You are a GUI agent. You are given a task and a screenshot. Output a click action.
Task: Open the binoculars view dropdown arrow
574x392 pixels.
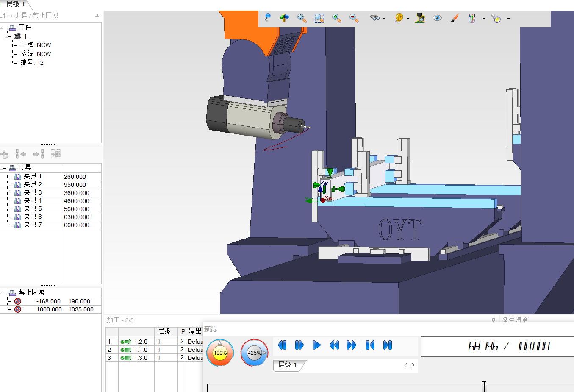[384, 19]
